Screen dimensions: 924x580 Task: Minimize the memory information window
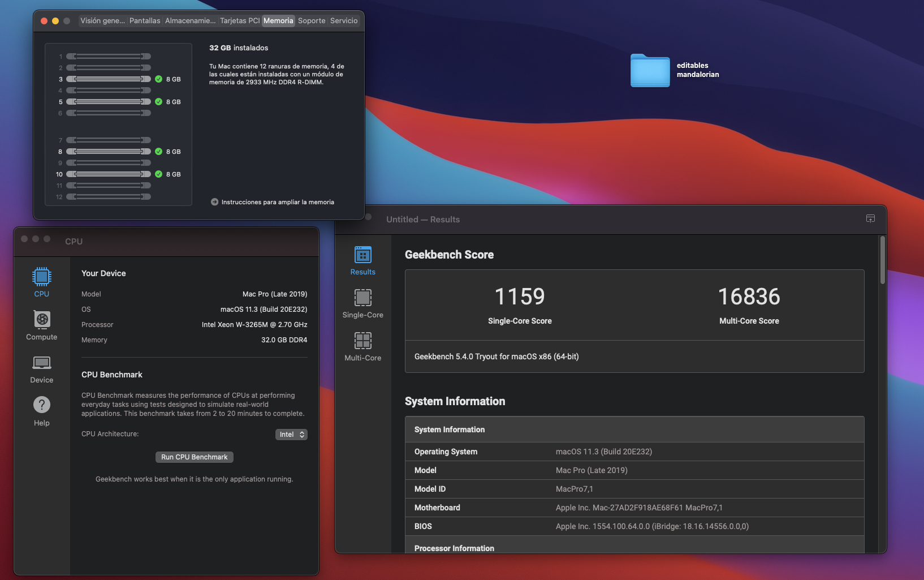[x=55, y=21]
